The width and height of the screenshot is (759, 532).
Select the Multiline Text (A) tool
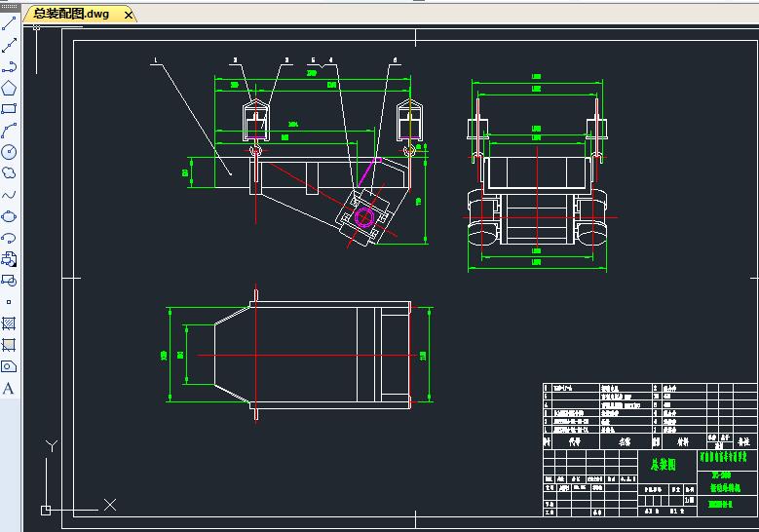(9, 388)
